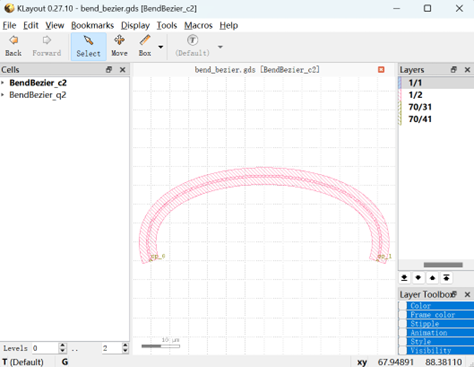This screenshot has height=367, width=474.
Task: Increase the minimum hierarchy level
Action: [x=62, y=346]
